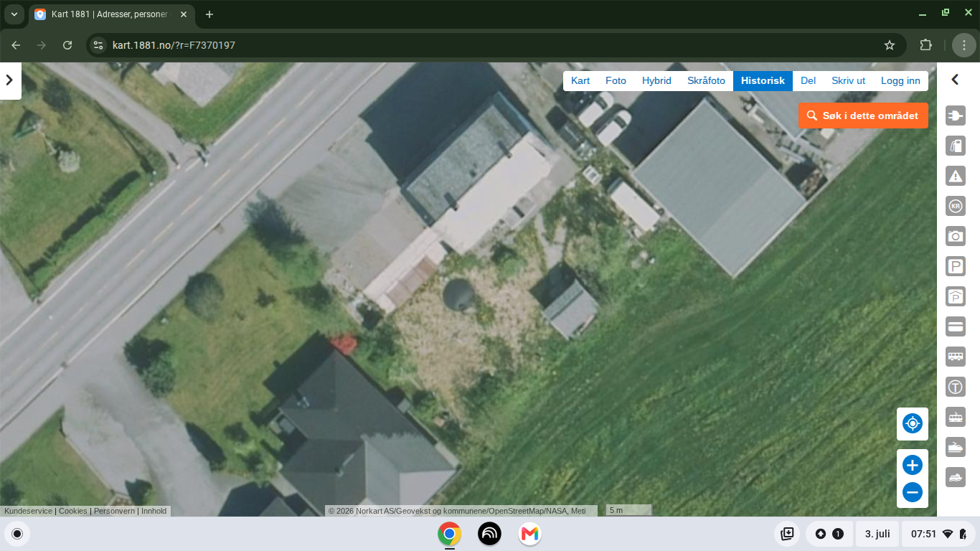980x551 pixels.
Task: Click the locate my position button
Action: pyautogui.click(x=913, y=424)
